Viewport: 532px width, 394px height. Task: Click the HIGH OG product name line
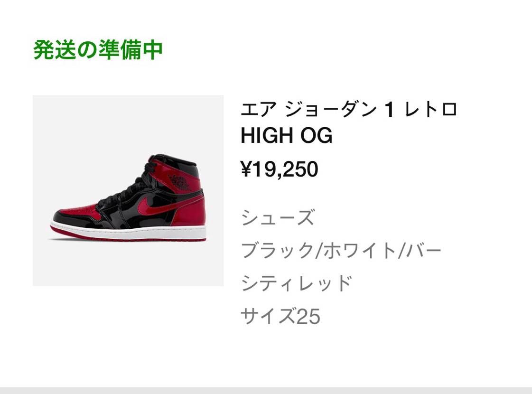pos(286,135)
